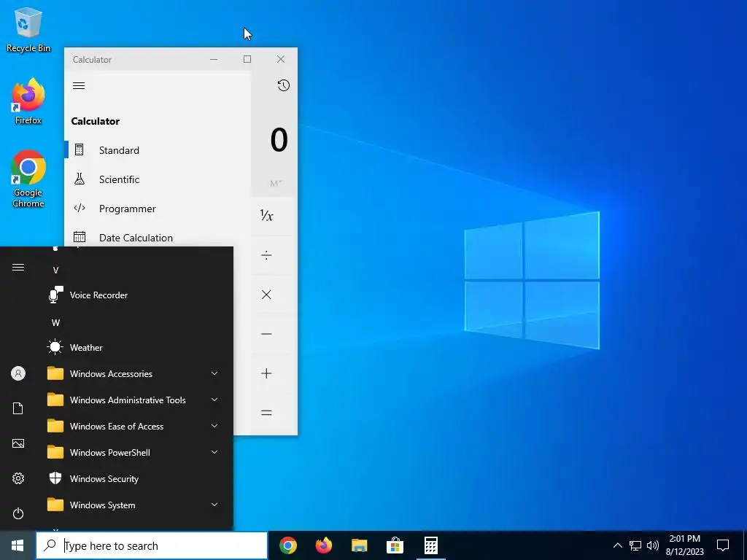Open Pictures from Start sidebar
Viewport: 747px width, 560px height.
tap(18, 443)
